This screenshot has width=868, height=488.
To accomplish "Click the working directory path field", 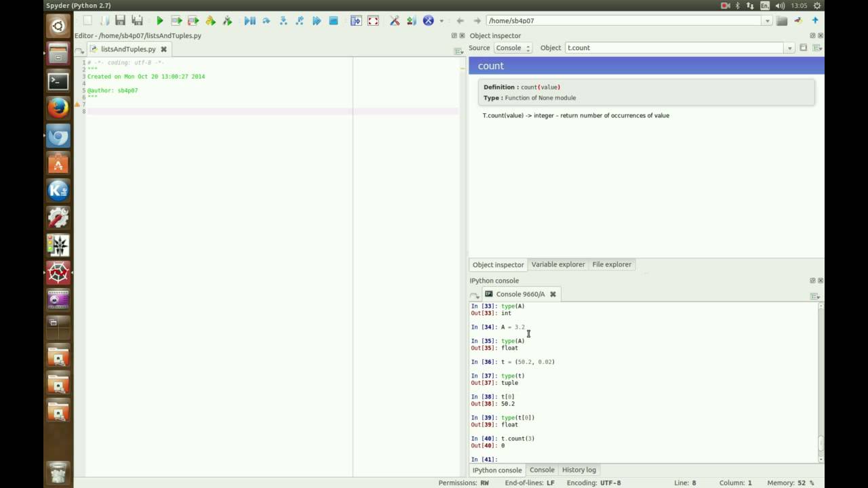I will [624, 21].
